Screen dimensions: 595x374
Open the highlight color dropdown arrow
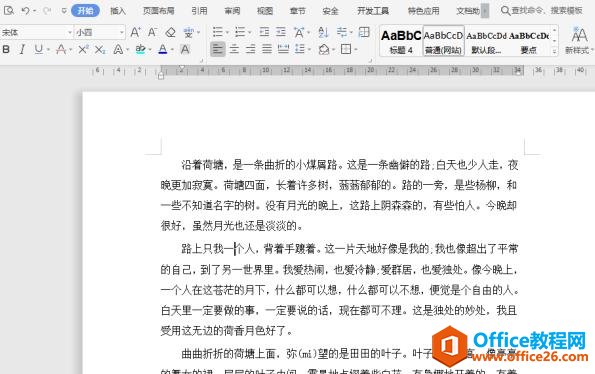(150, 49)
